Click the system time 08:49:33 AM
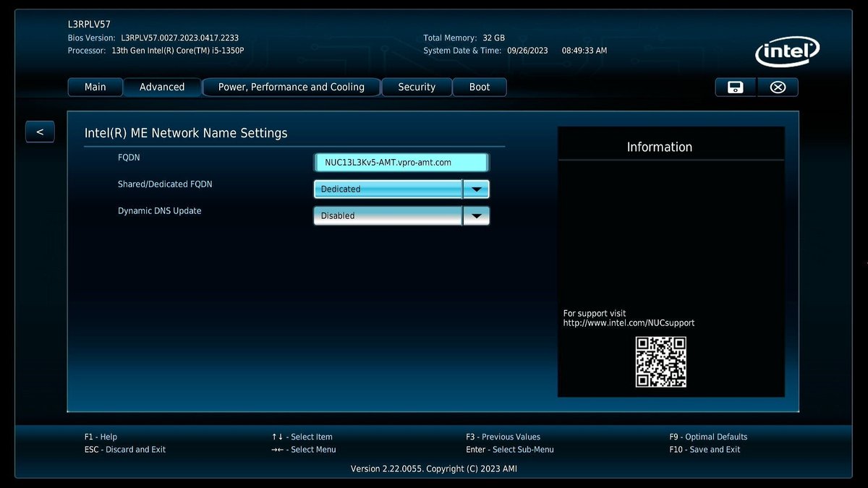 [x=584, y=51]
